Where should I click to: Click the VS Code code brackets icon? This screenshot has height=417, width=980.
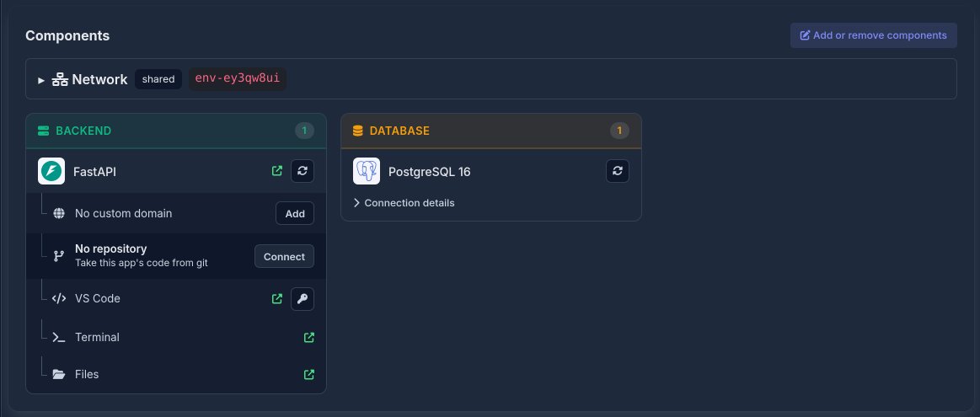[x=59, y=299]
